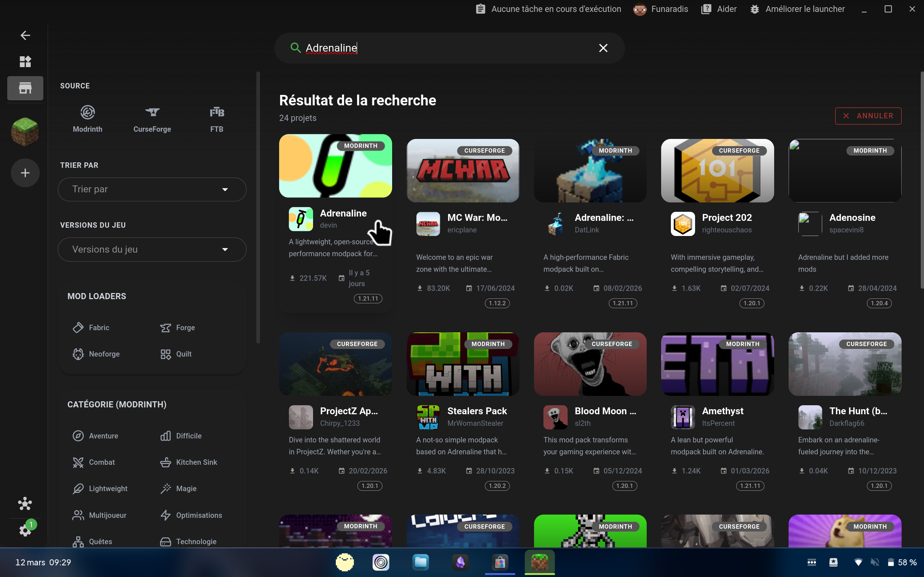924x577 pixels.
Task: Open the Versions du jeu dropdown
Action: [152, 250]
